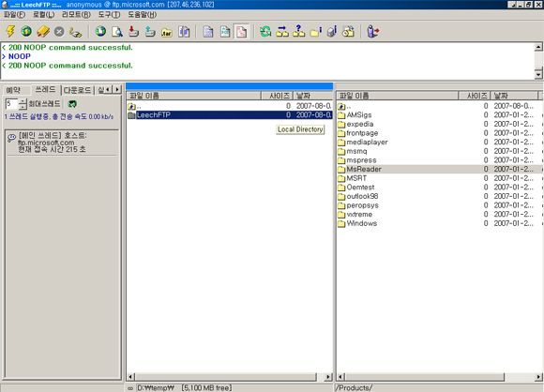
Task: Click the 'tar' folder icon in toolbar
Action: click(x=167, y=32)
